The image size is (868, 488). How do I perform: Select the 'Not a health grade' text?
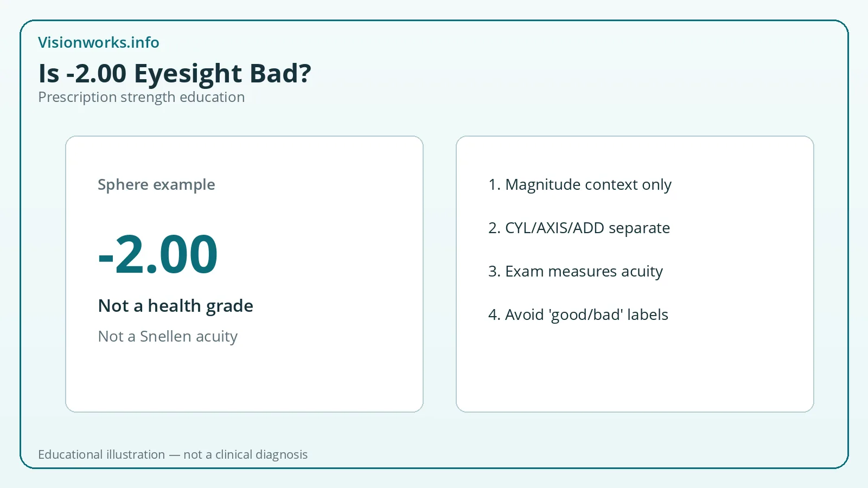coord(175,306)
